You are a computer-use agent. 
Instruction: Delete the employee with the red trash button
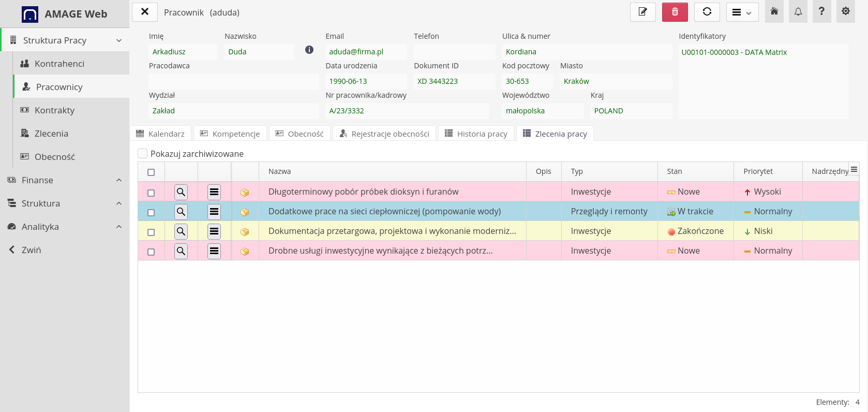tap(675, 12)
